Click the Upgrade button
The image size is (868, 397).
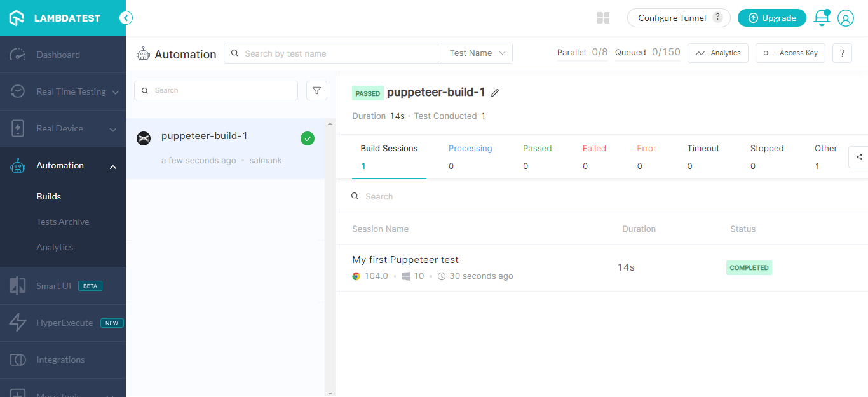click(x=771, y=18)
